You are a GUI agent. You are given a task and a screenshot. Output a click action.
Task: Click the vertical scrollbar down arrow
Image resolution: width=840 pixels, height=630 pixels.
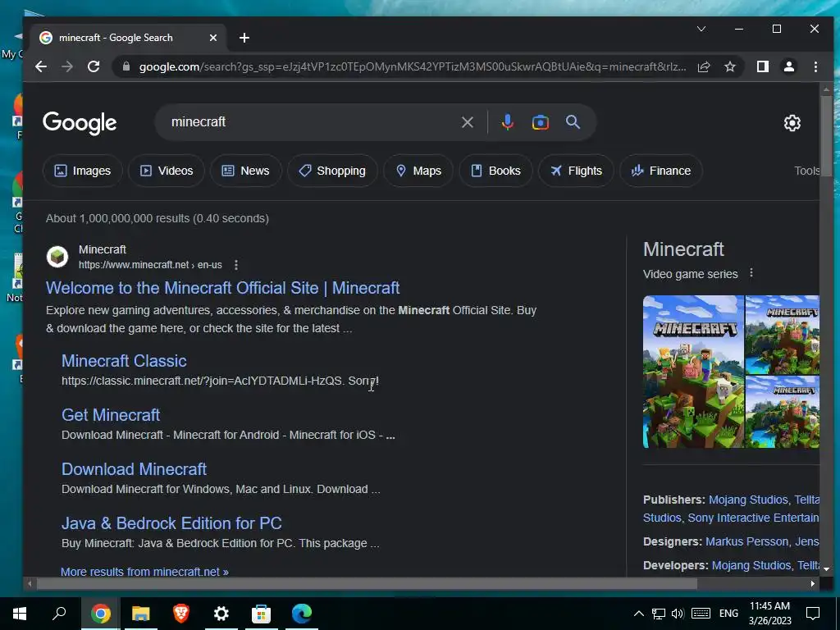[827, 569]
